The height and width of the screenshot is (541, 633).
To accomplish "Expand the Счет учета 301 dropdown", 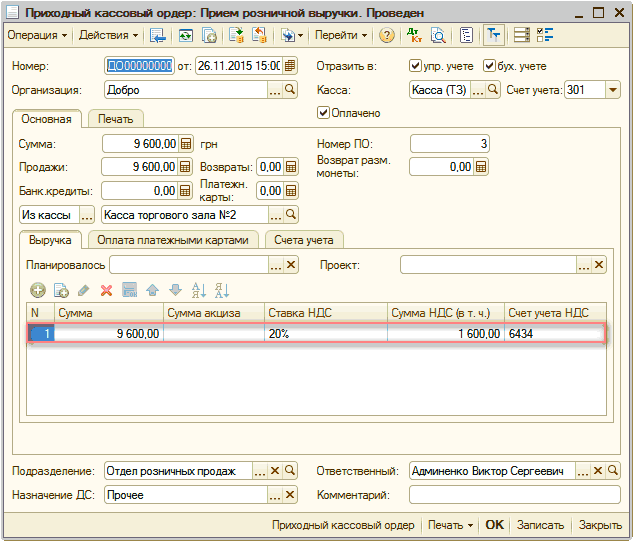I will click(612, 90).
